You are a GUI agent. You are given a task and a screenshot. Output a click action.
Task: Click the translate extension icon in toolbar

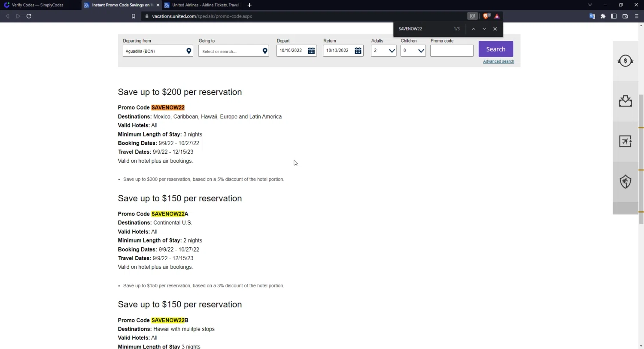pyautogui.click(x=592, y=16)
